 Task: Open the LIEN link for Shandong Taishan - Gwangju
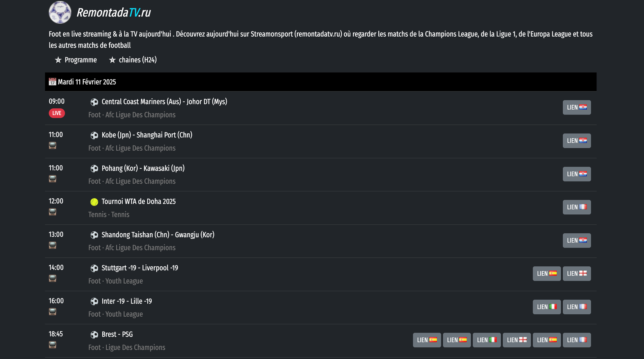(577, 241)
